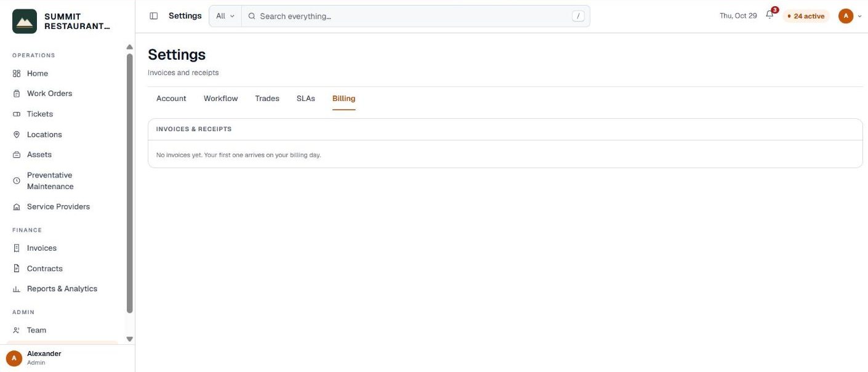Click the Service Providers building icon

pos(17,207)
